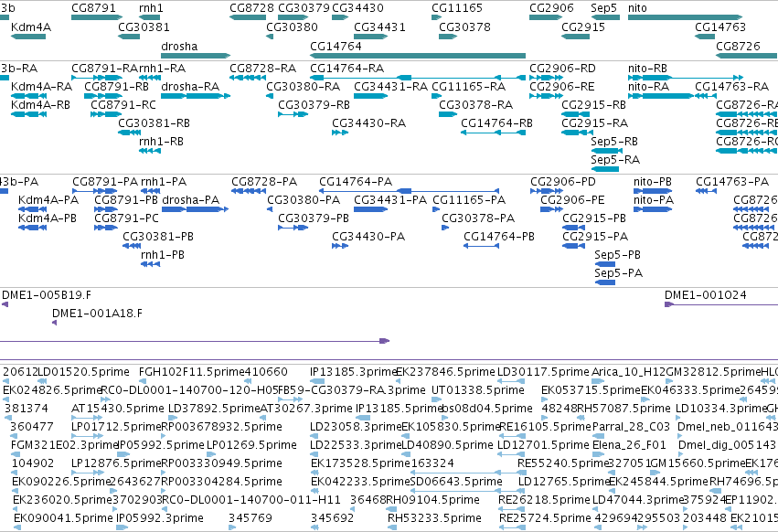778x532 pixels.
Task: Click the CG14763 gene label
Action: click(720, 27)
